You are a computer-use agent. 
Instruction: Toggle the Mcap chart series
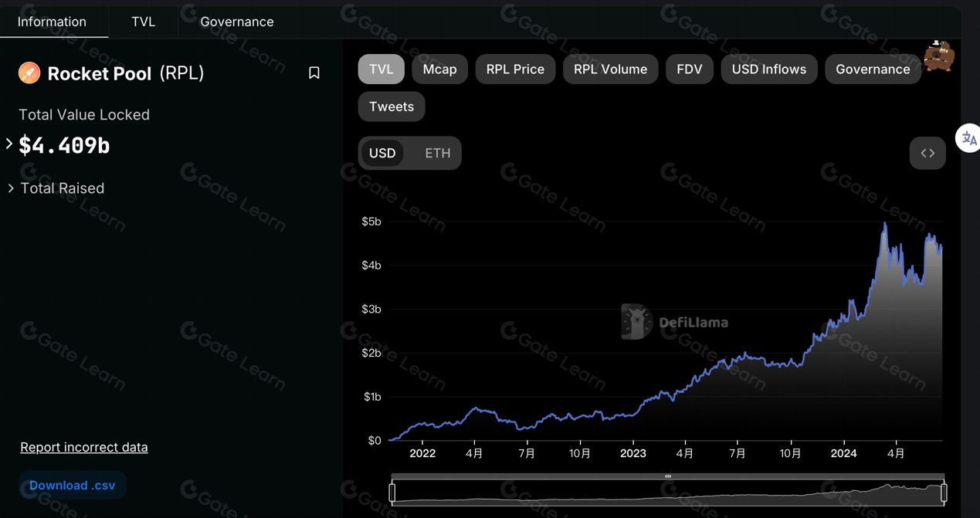439,69
